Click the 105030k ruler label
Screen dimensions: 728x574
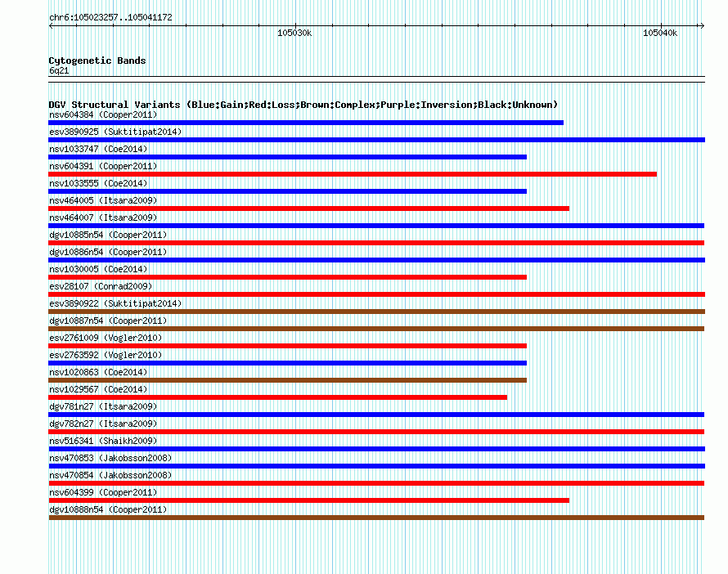tap(294, 33)
